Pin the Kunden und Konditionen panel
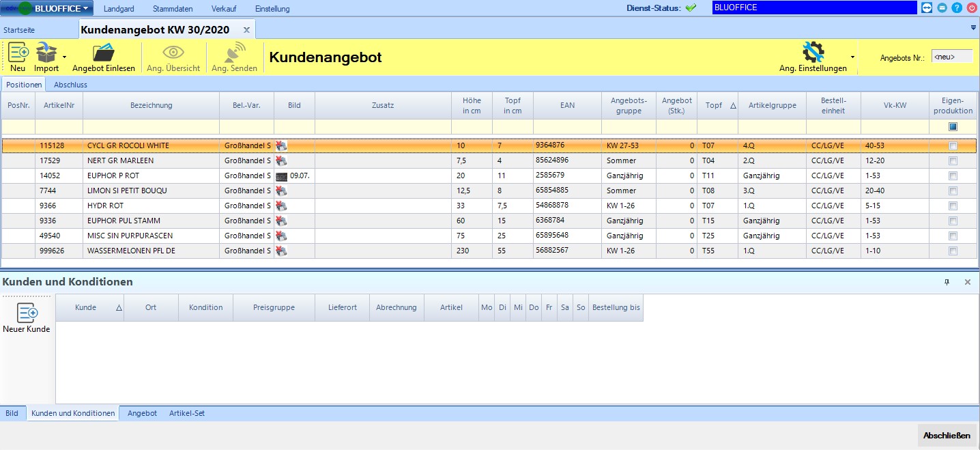Screen dimensions: 980x450 (947, 282)
